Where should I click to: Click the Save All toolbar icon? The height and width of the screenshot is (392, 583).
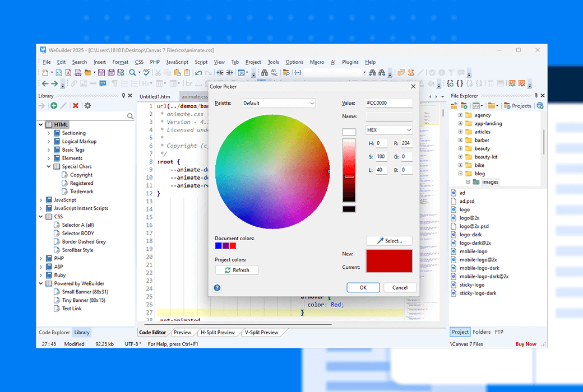tap(111, 72)
